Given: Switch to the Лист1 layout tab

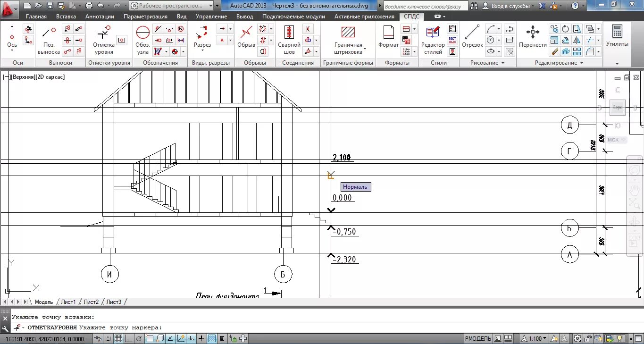Looking at the screenshot, I should pyautogui.click(x=68, y=302).
